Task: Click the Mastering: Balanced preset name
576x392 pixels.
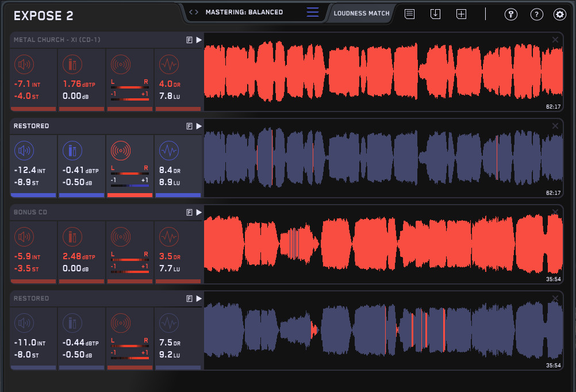Action: [x=244, y=12]
